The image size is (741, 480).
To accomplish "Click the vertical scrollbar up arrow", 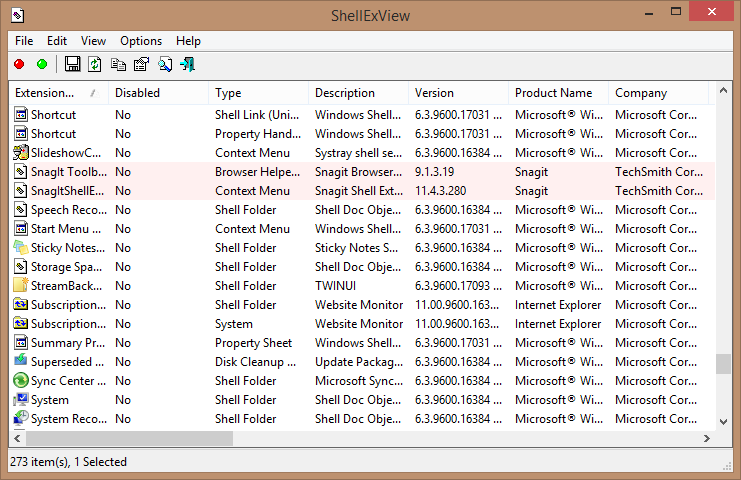I will [x=723, y=90].
